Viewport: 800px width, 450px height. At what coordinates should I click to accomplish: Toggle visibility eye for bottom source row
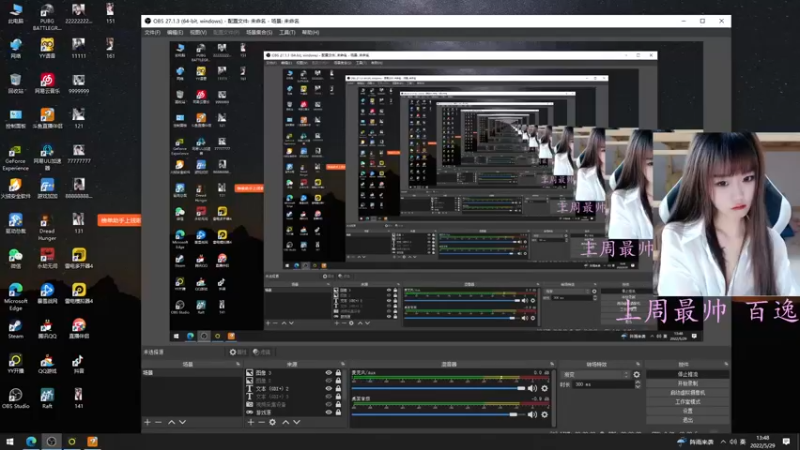pyautogui.click(x=329, y=412)
